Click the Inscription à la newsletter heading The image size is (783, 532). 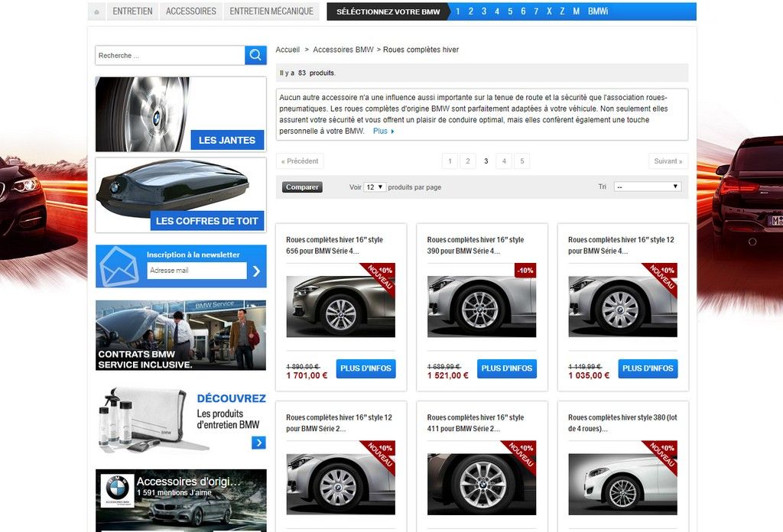coord(193,255)
